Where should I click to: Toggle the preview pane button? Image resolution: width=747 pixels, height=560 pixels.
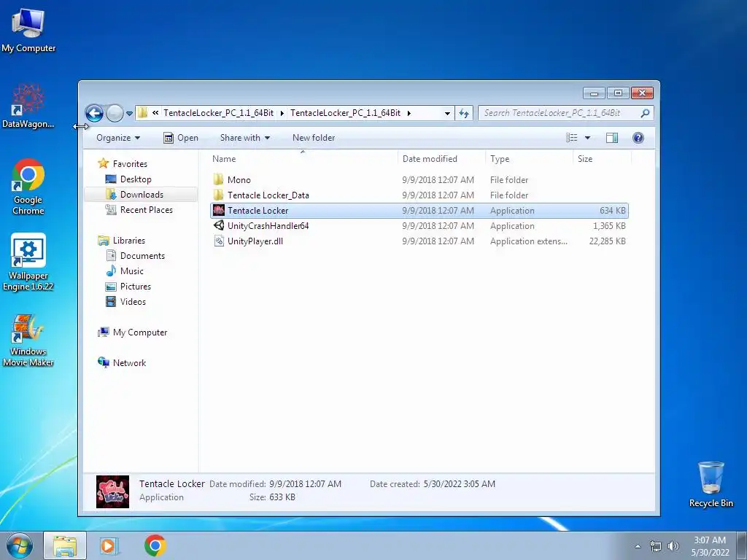pos(612,138)
